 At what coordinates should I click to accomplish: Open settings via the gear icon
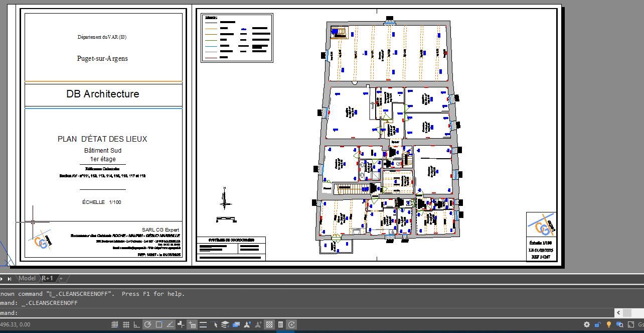[587, 324]
